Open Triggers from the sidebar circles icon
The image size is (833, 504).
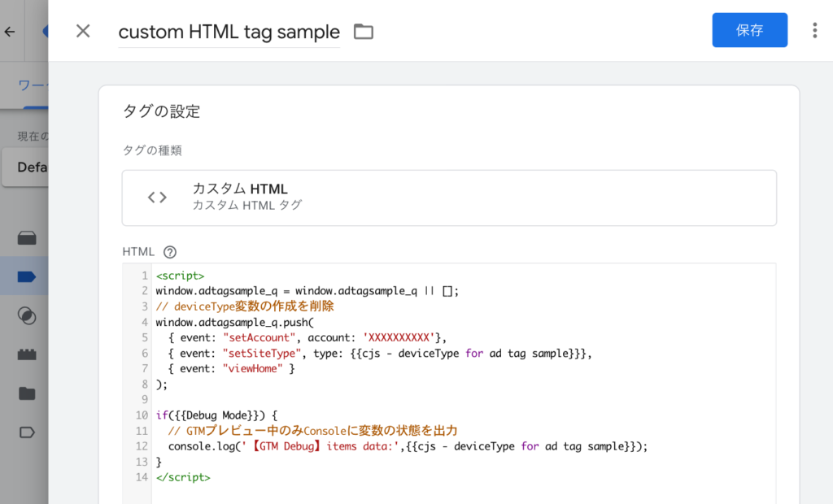(27, 316)
